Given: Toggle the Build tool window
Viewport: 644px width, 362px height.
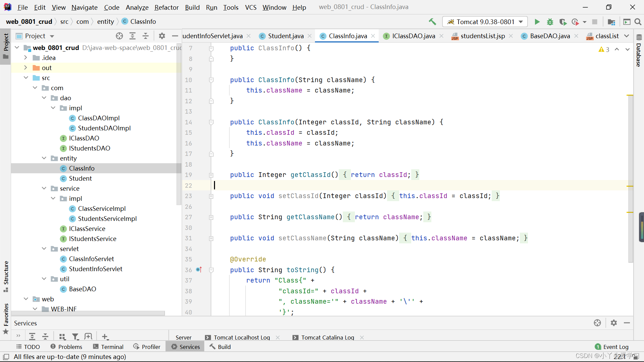Looking at the screenshot, I should [x=220, y=347].
